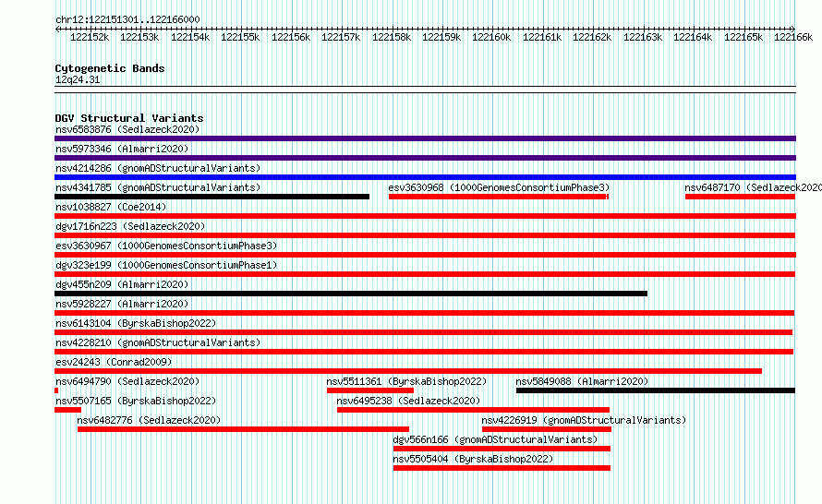Select the nsv6487170 (Sedlazeck2020) label
The height and width of the screenshot is (504, 822).
pyautogui.click(x=753, y=187)
